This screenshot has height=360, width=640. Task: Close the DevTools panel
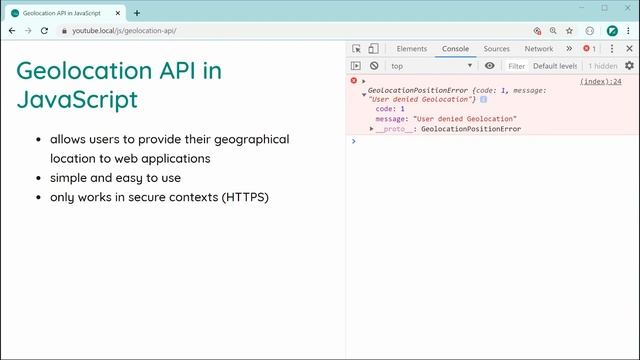pyautogui.click(x=629, y=49)
